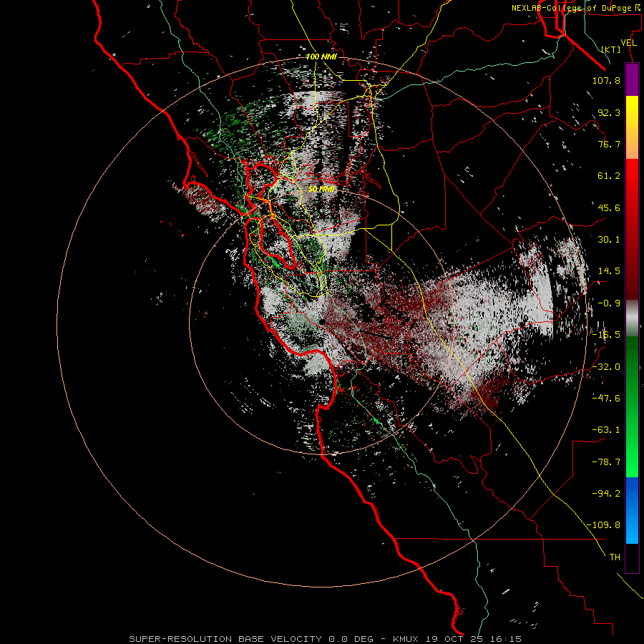Pick the purple segment of velocity color bar
Screen dimensions: 644x644
(632, 79)
